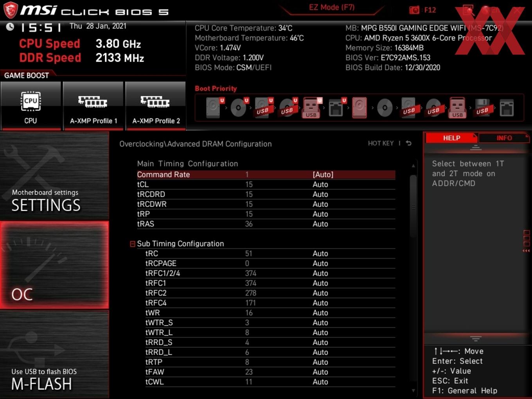Click the help panel top grip handle

(x=476, y=148)
